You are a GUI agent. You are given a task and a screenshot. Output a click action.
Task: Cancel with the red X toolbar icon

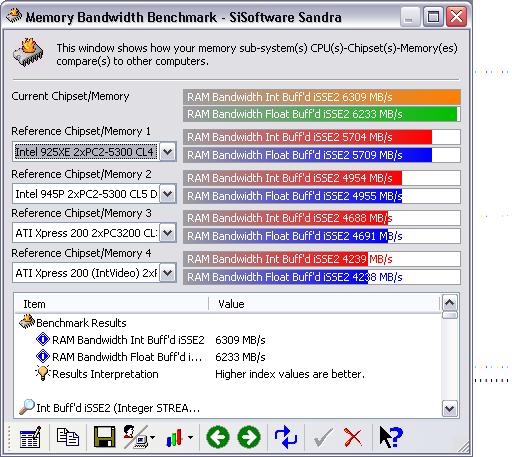[x=353, y=437]
